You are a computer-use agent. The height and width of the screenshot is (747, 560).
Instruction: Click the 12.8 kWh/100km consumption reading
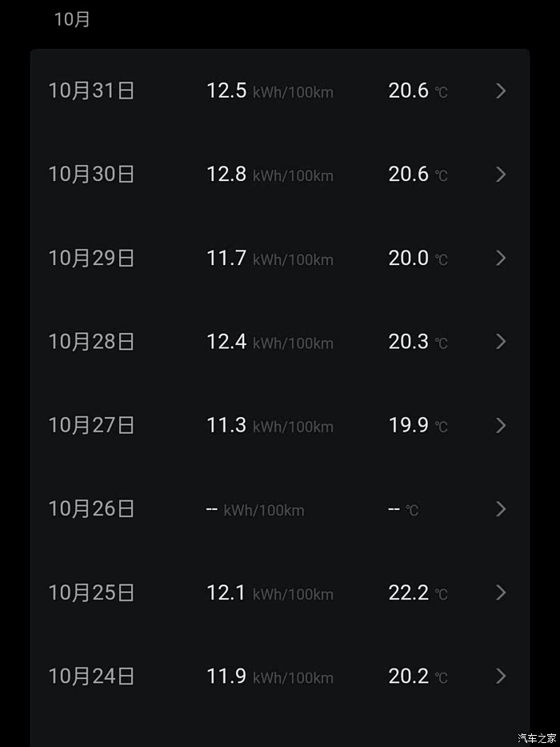[x=270, y=175]
